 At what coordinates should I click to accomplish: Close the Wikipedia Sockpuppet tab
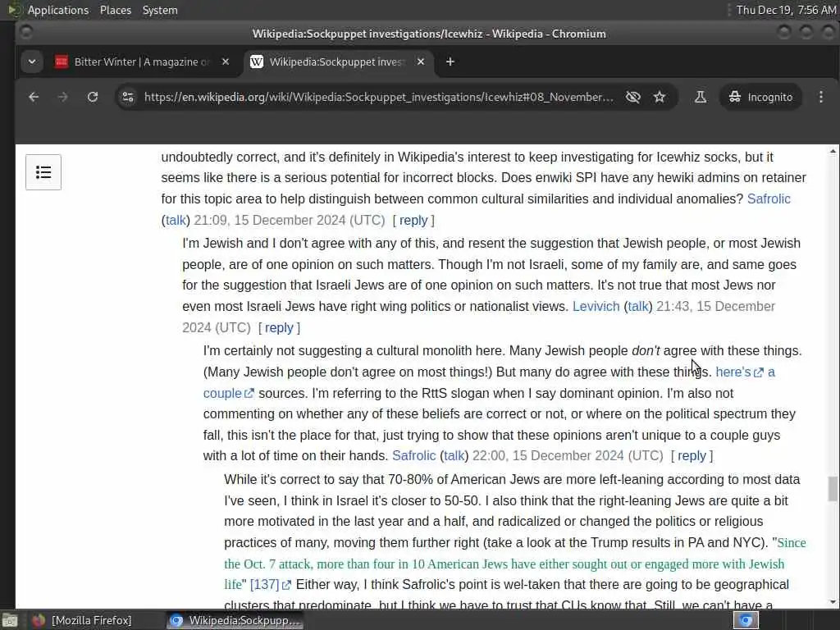(421, 62)
